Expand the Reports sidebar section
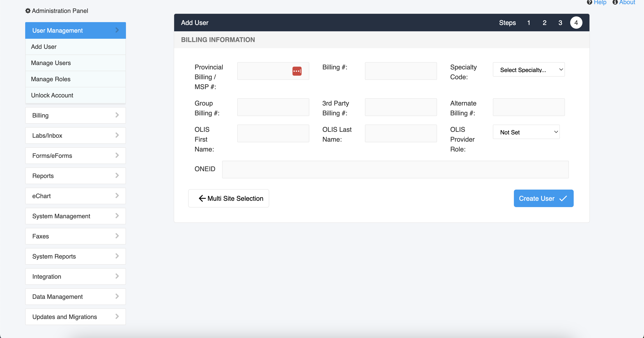 click(x=76, y=176)
